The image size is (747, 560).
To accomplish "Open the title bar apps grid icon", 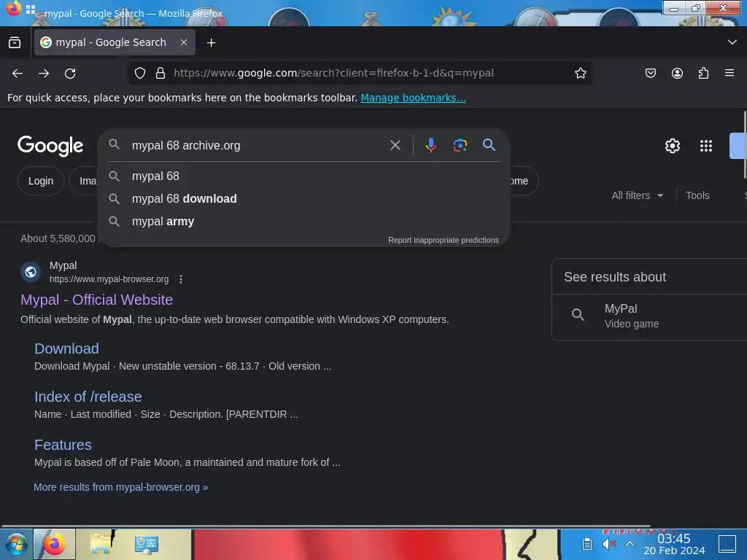I will coord(31,9).
